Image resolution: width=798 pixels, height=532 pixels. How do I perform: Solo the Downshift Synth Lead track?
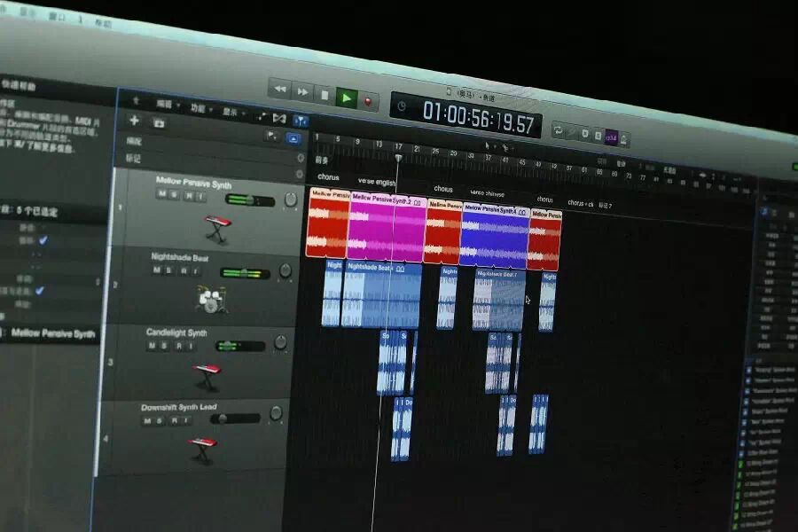click(x=160, y=420)
